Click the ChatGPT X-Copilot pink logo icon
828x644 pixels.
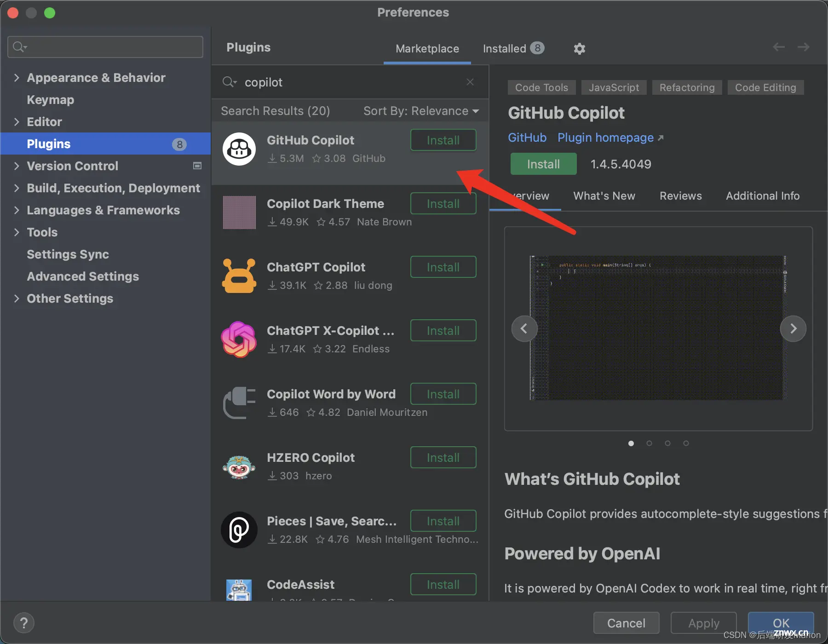point(239,339)
